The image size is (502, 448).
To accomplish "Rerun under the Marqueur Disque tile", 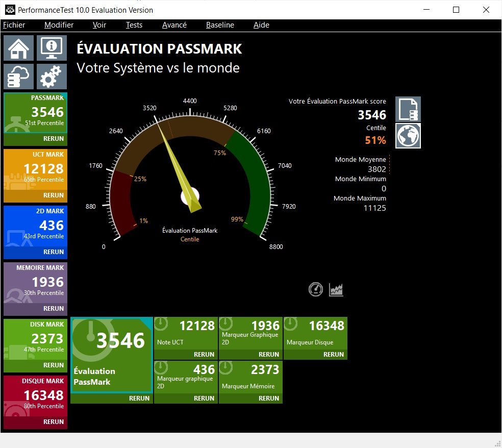I will pos(333,355).
